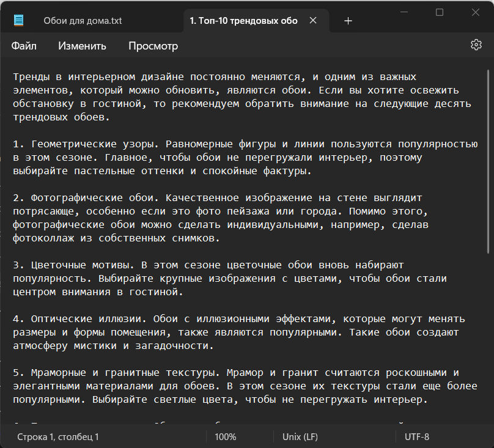The width and height of the screenshot is (494, 448).
Task: Click the line about "Мраморные и гранитные текстуры"
Action: click(110, 372)
